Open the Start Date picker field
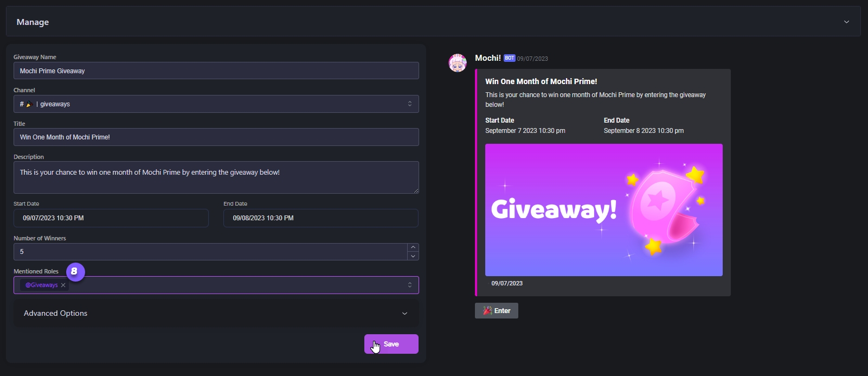Viewport: 868px width, 376px height. click(x=111, y=218)
